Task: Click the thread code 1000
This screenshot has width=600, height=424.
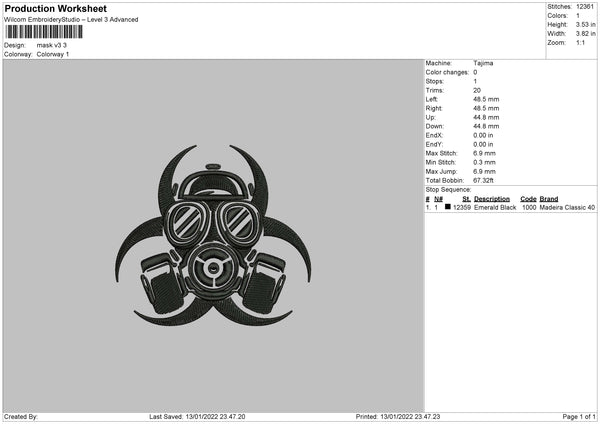Action: (529, 207)
